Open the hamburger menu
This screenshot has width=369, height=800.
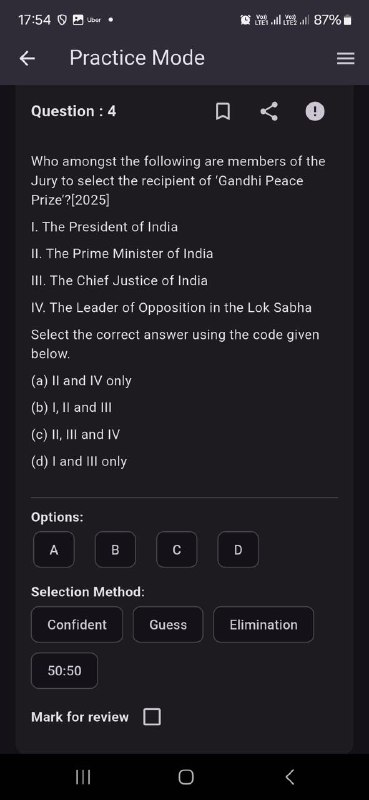pos(345,59)
